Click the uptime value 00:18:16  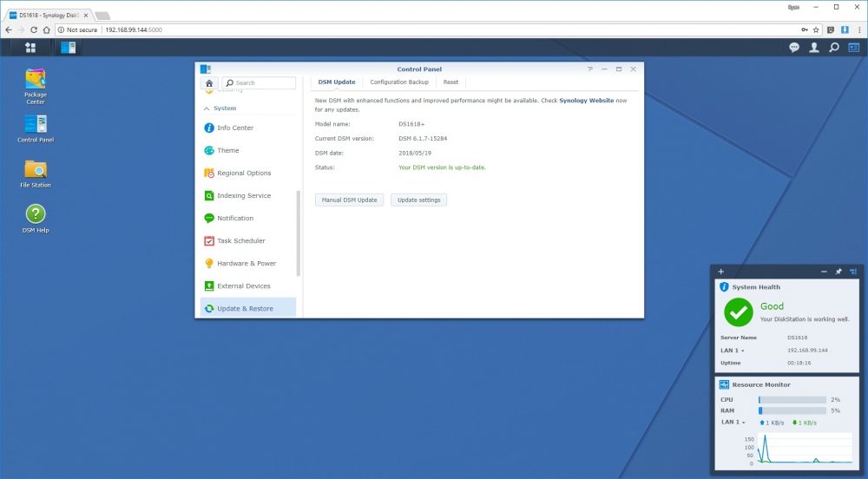pyautogui.click(x=799, y=364)
